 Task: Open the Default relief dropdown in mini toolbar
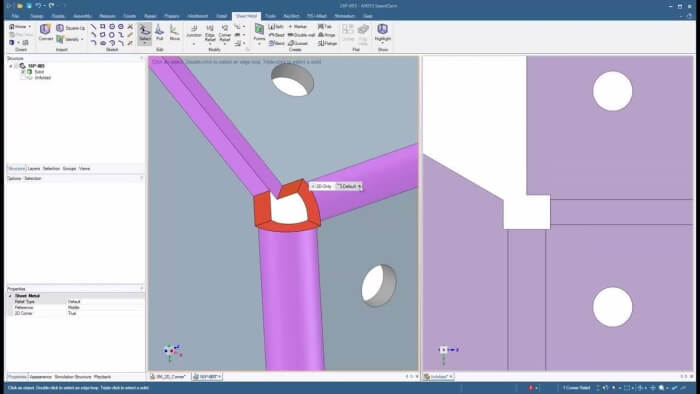tap(349, 186)
